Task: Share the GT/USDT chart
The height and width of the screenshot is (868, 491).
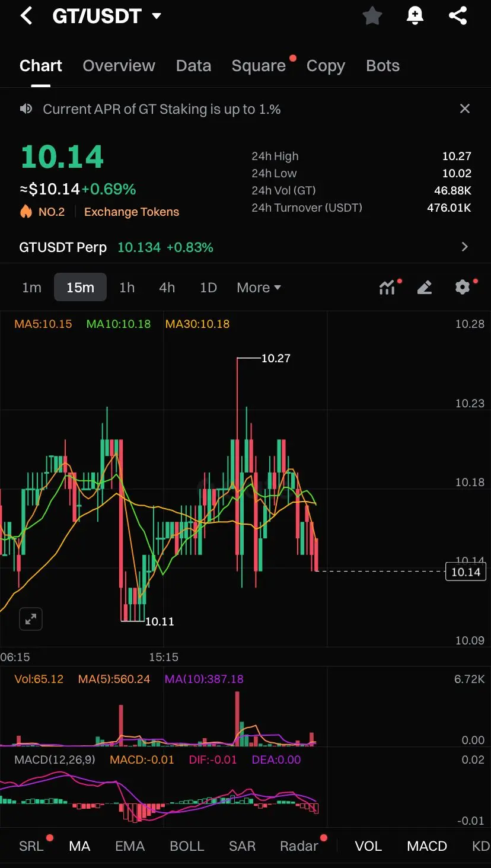Action: tap(458, 16)
